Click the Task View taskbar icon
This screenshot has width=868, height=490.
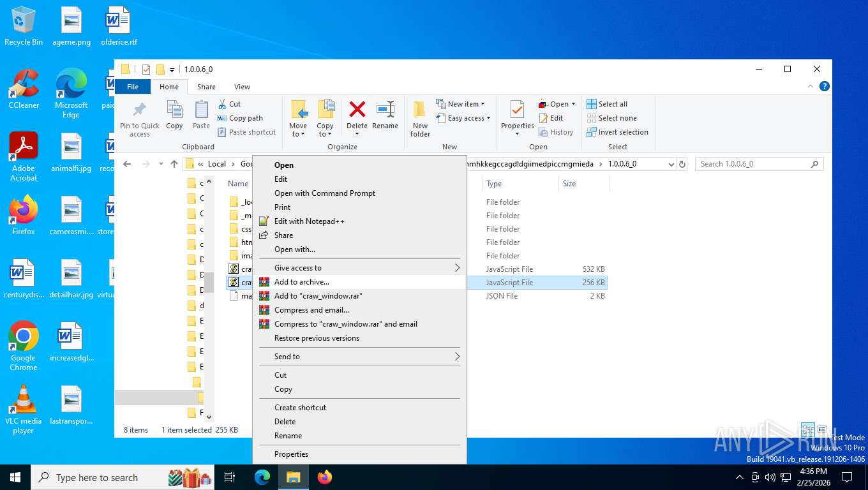tap(230, 477)
